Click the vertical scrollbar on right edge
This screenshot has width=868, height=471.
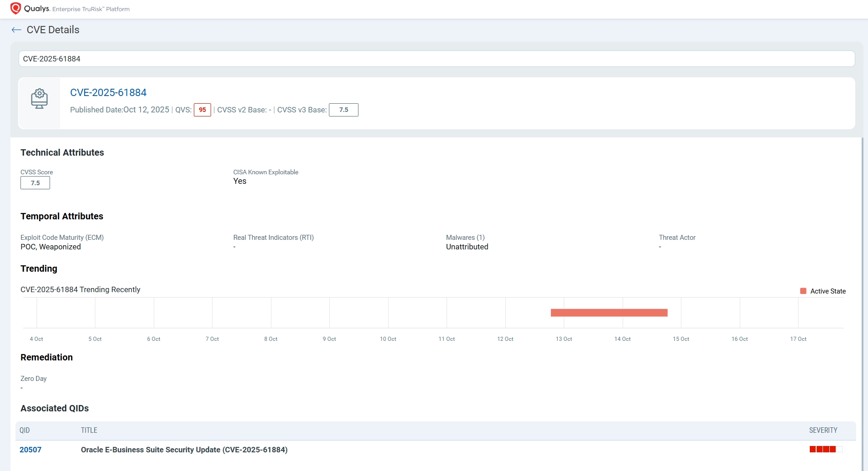pos(863,300)
